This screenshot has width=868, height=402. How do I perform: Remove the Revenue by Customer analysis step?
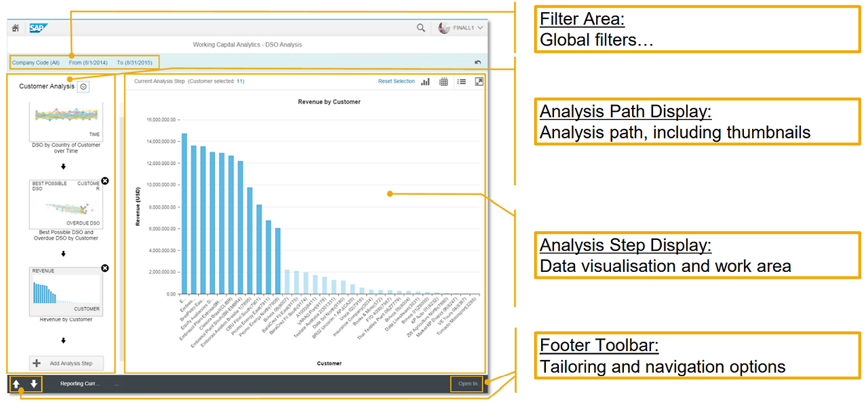coord(105,268)
